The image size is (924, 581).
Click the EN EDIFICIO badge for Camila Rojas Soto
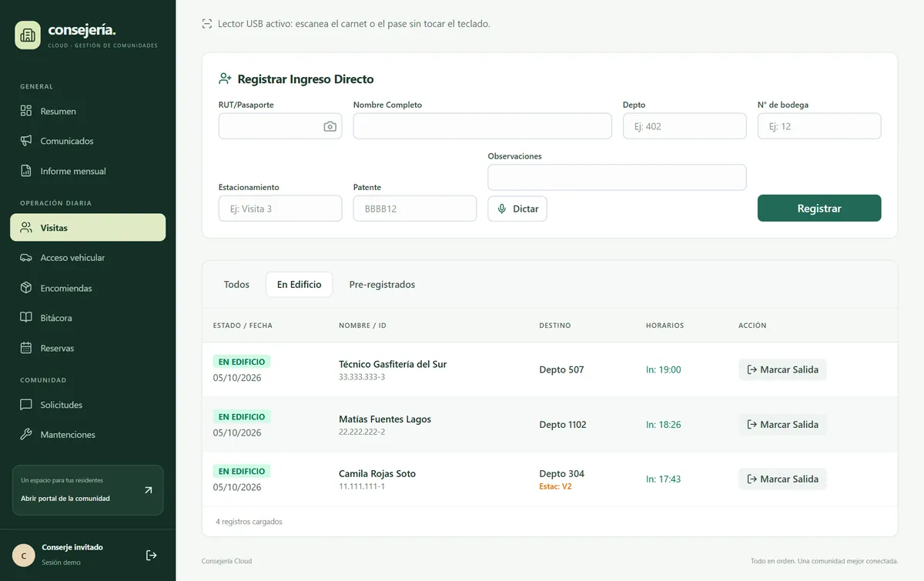click(x=242, y=471)
